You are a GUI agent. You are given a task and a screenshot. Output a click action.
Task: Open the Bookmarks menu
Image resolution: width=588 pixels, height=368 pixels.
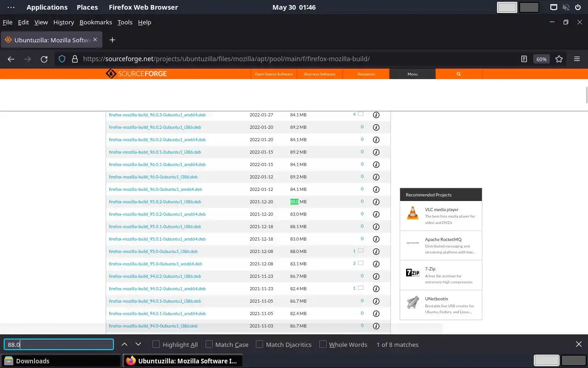[x=96, y=22]
